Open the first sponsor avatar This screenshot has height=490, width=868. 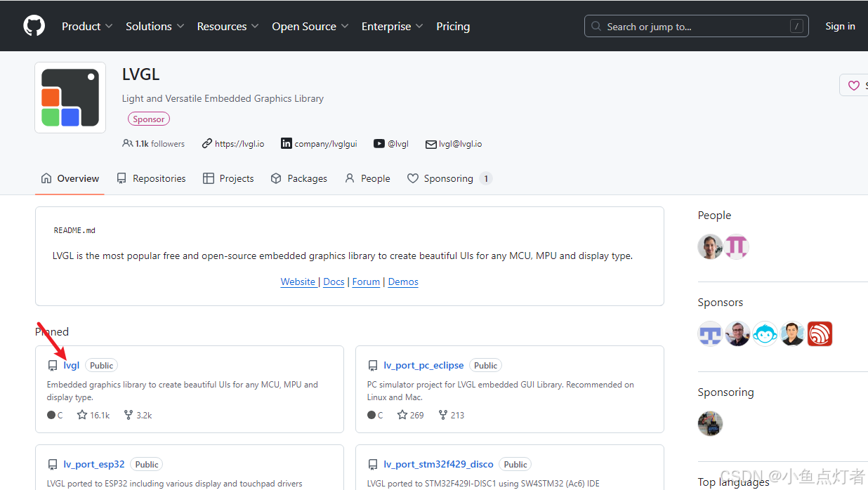[710, 333]
